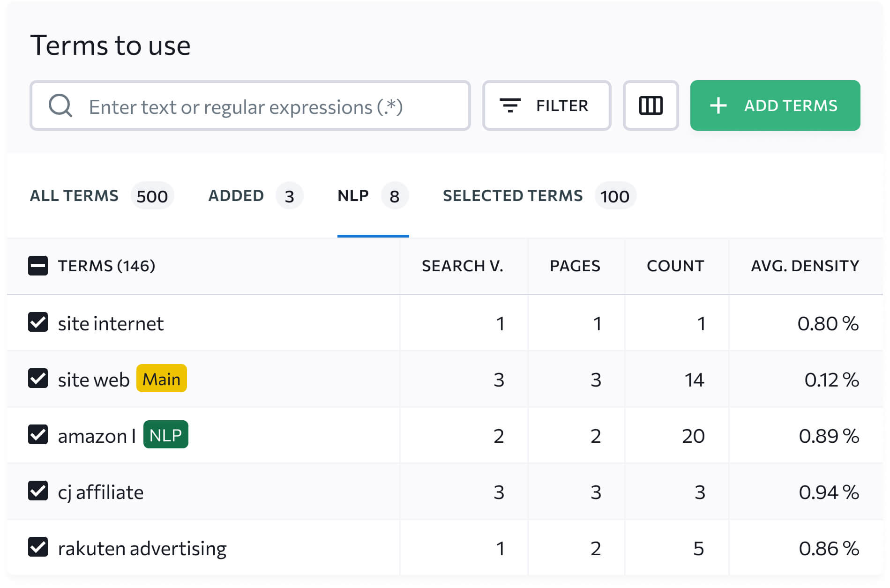Uncheck the site internet term

coord(38,322)
